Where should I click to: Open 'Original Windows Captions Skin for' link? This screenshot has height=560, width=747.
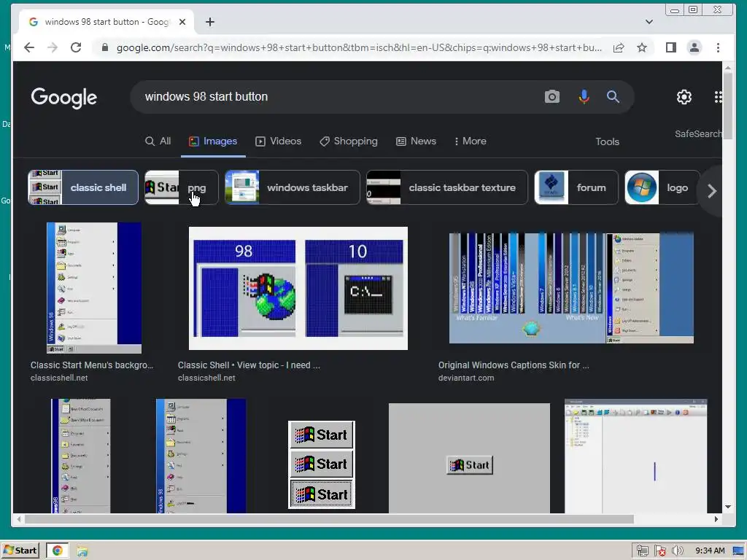coord(514,365)
